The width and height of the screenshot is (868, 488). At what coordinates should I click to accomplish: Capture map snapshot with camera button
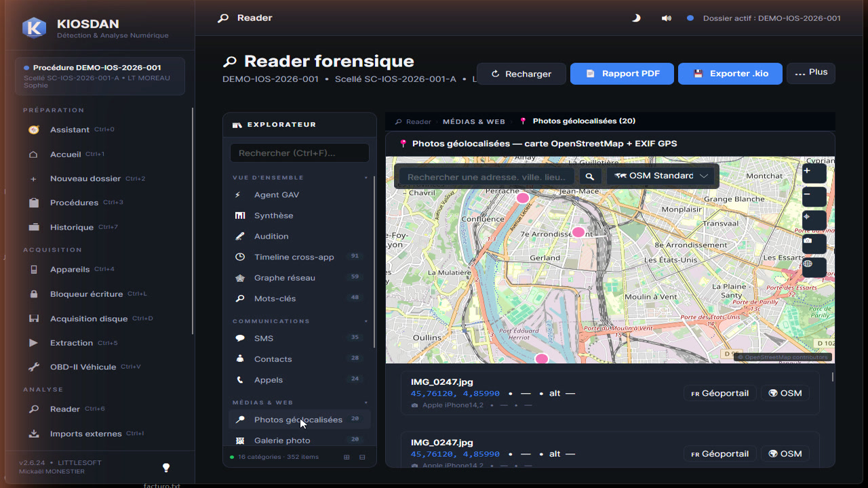coord(814,243)
